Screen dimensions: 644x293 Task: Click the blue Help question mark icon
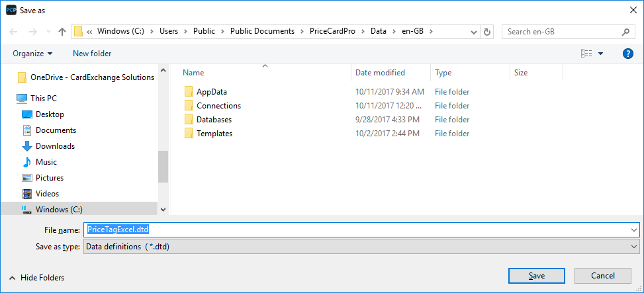tap(628, 54)
